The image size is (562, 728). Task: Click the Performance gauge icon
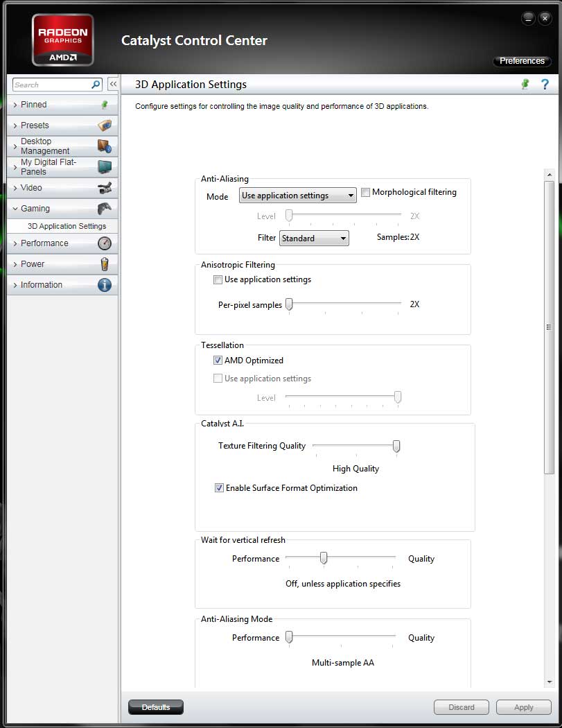[x=105, y=243]
